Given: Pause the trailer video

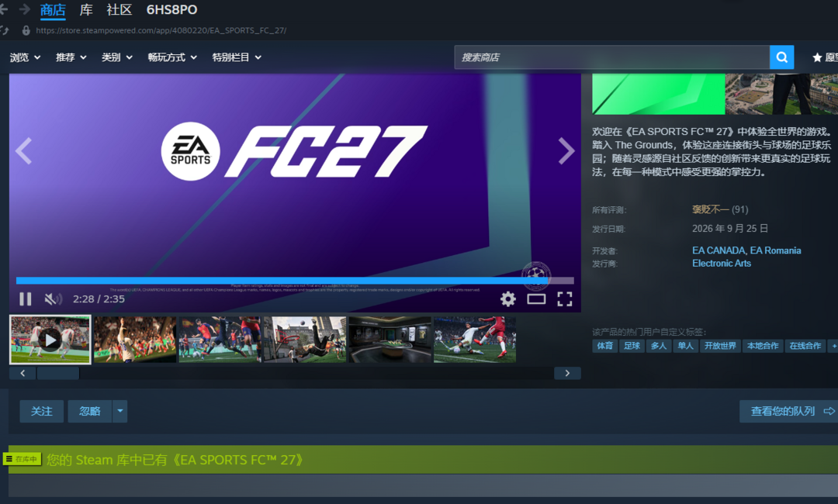Looking at the screenshot, I should (25, 299).
